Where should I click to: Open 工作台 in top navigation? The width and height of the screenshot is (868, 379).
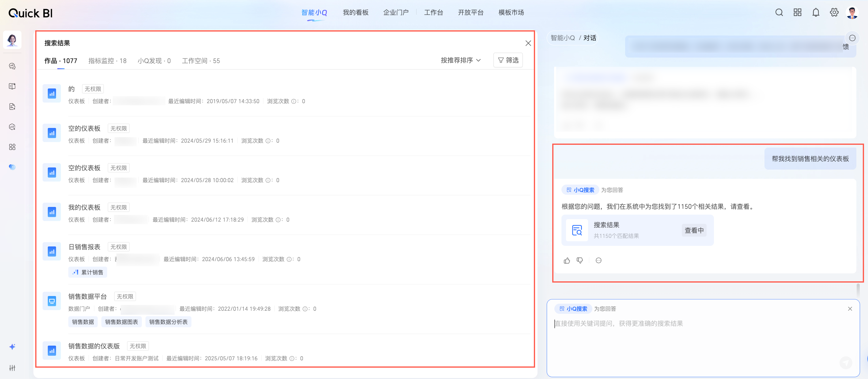point(433,13)
